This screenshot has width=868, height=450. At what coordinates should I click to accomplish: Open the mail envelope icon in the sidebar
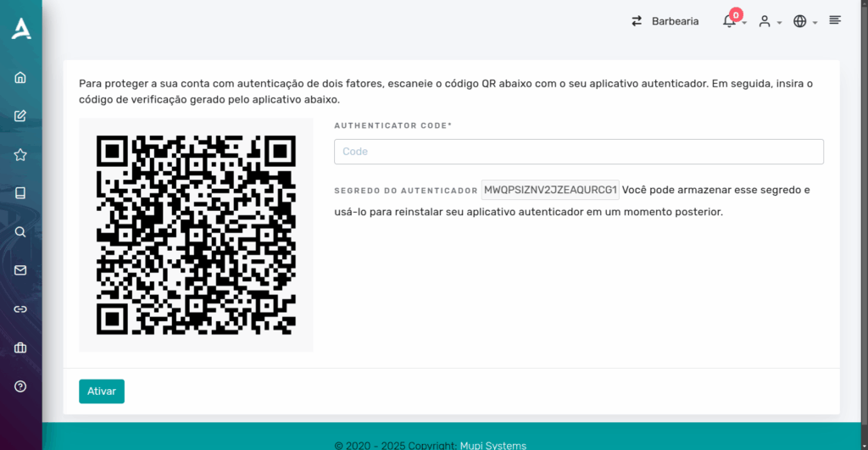point(20,270)
